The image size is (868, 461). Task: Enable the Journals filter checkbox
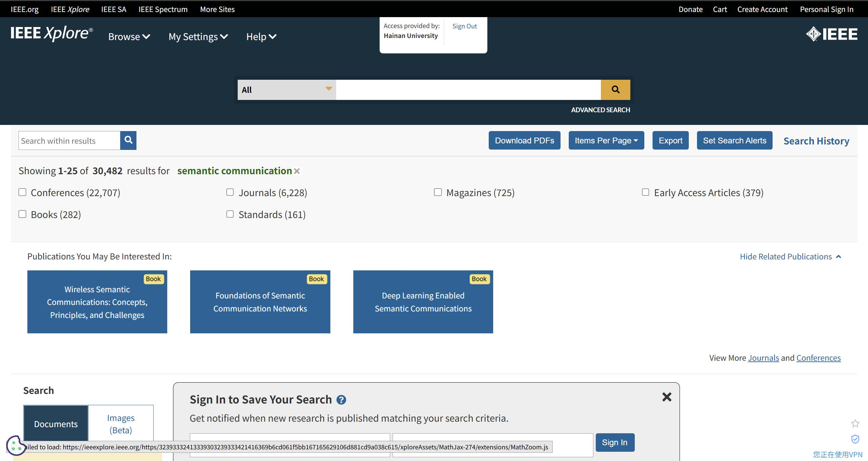[230, 192]
